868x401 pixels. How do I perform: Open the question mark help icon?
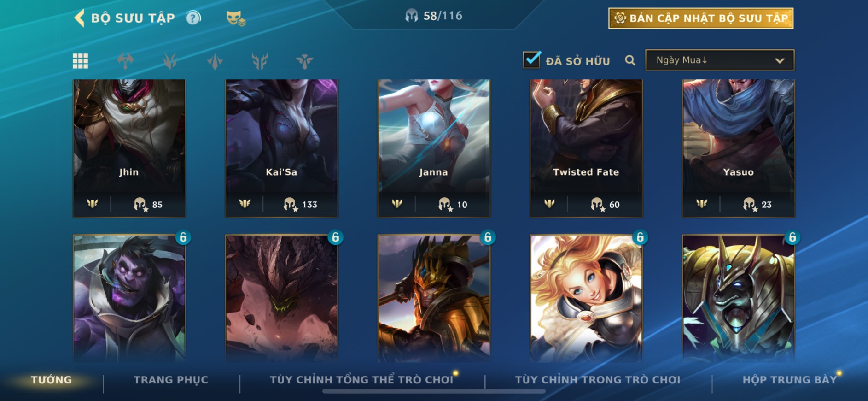[x=193, y=18]
